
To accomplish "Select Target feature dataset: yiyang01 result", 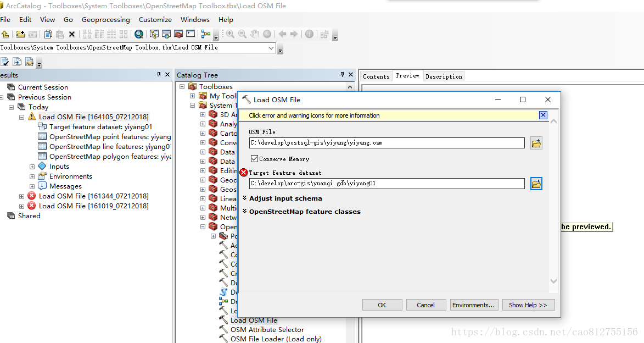I will pos(100,126).
